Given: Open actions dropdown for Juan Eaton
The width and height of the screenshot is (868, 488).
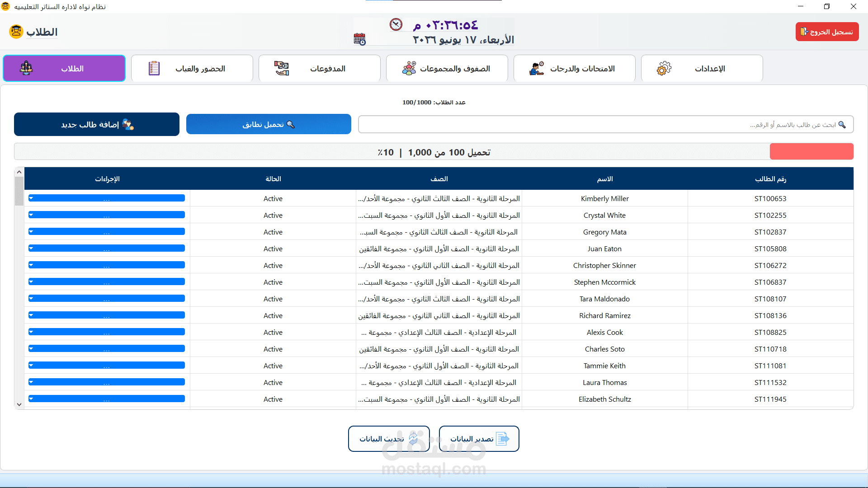Looking at the screenshot, I should coord(107,248).
